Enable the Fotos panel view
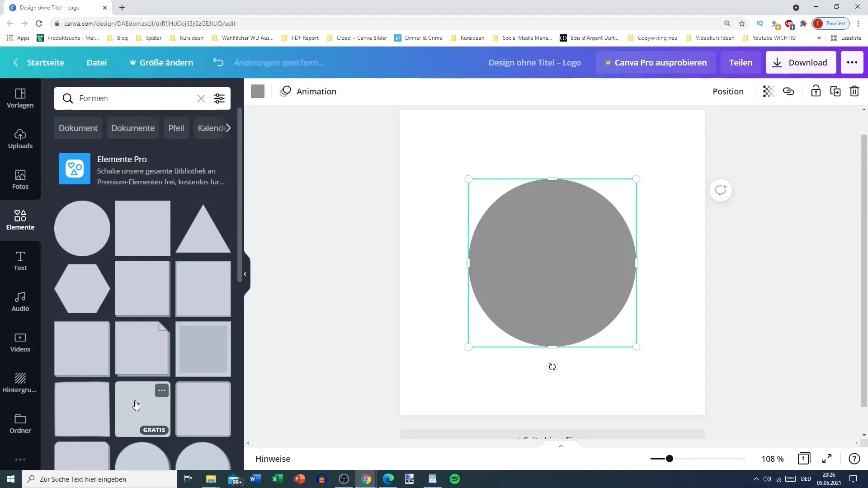Image resolution: width=868 pixels, height=488 pixels. coord(20,179)
